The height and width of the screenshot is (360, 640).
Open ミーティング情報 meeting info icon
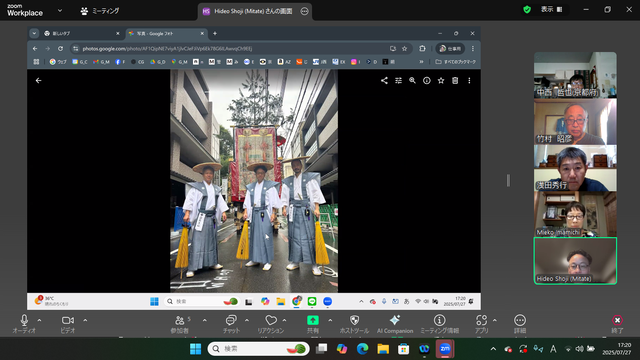point(440,320)
